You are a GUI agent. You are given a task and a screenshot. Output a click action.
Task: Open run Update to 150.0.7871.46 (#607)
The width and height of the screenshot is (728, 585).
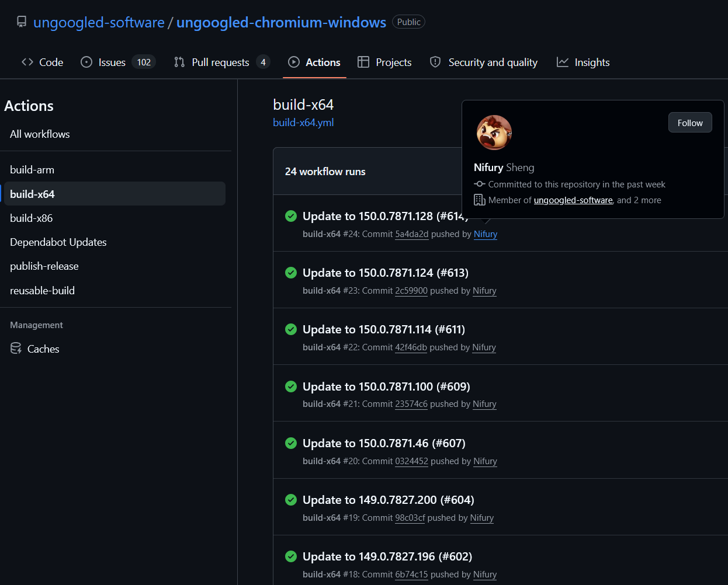point(384,443)
